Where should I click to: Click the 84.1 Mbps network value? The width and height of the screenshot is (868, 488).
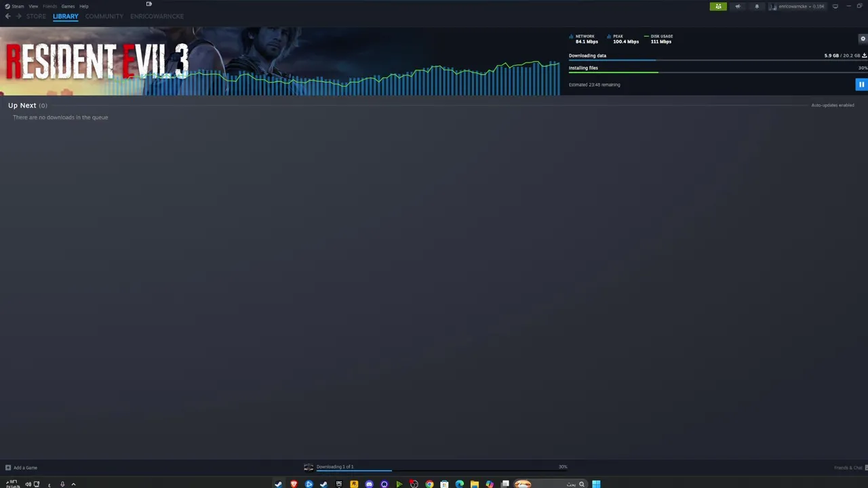tap(587, 41)
